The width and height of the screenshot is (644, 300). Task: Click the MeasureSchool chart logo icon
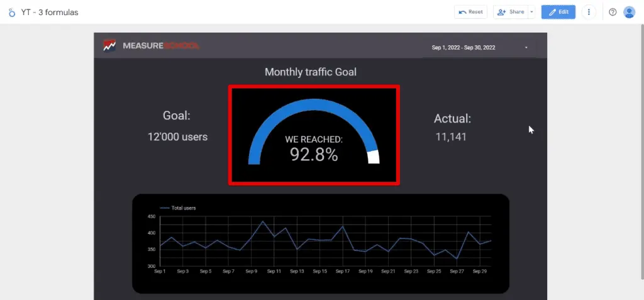pos(110,46)
